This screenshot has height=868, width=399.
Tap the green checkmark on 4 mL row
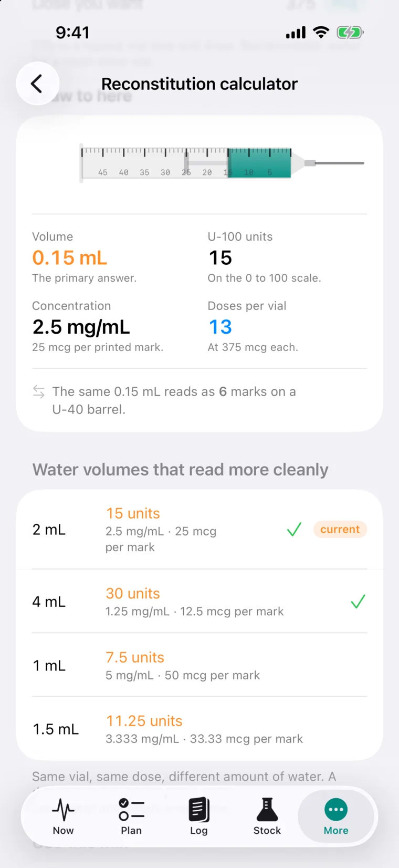click(358, 602)
